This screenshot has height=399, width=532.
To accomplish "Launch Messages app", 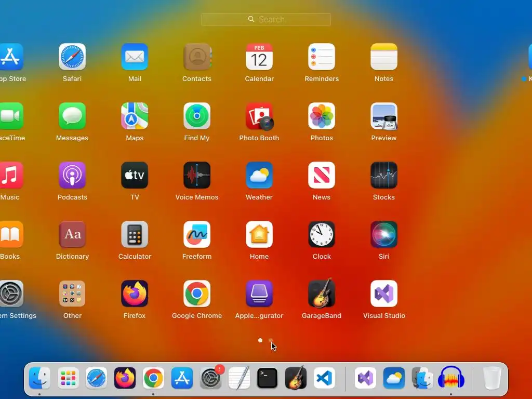I will (72, 116).
